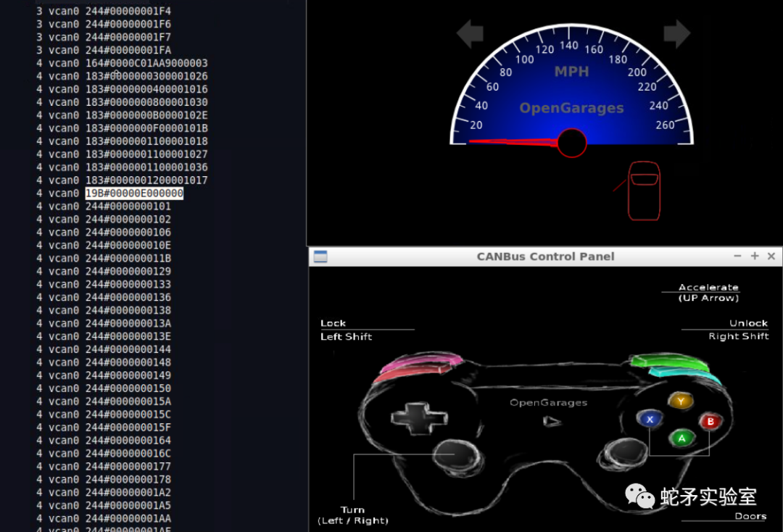Click the D-pad on the controller
The height and width of the screenshot is (532, 783).
point(419,417)
